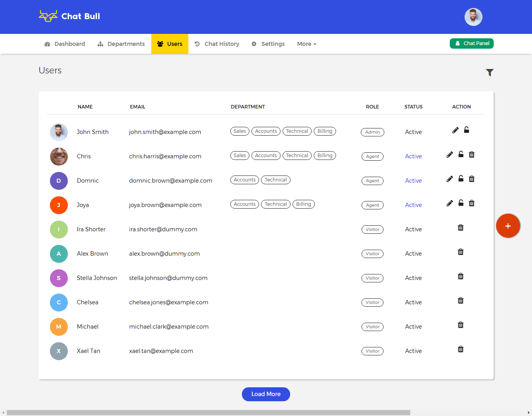Click the horizontal scrollbar thumb
Image resolution: width=532 pixels, height=416 pixels.
pos(208,413)
